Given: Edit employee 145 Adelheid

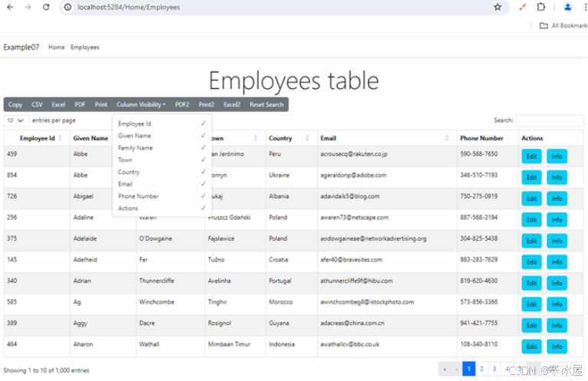Looking at the screenshot, I should [x=531, y=262].
